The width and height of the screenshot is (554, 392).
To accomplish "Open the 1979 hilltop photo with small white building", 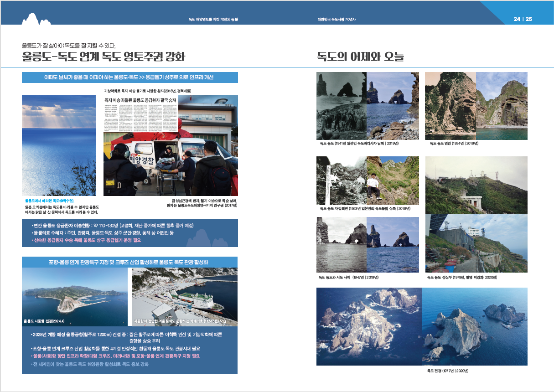I will pyautogui.click(x=476, y=185).
